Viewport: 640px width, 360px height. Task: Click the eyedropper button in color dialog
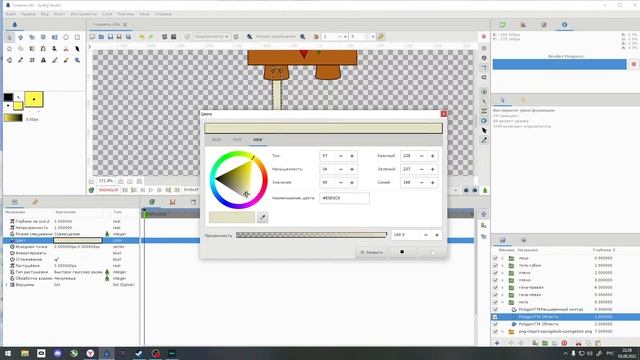pos(263,217)
